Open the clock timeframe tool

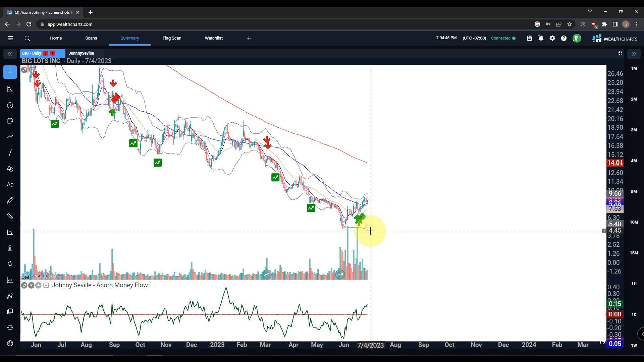click(x=10, y=105)
